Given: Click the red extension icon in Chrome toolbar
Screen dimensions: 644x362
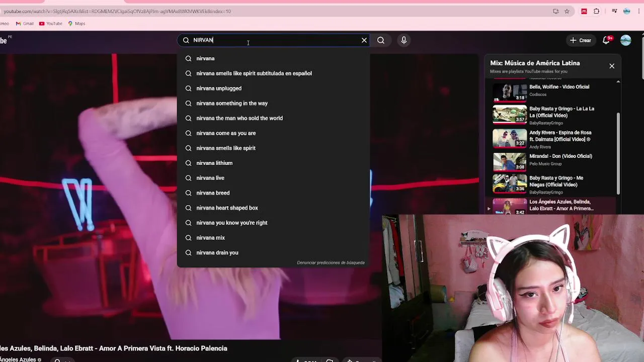Looking at the screenshot, I should (x=584, y=11).
